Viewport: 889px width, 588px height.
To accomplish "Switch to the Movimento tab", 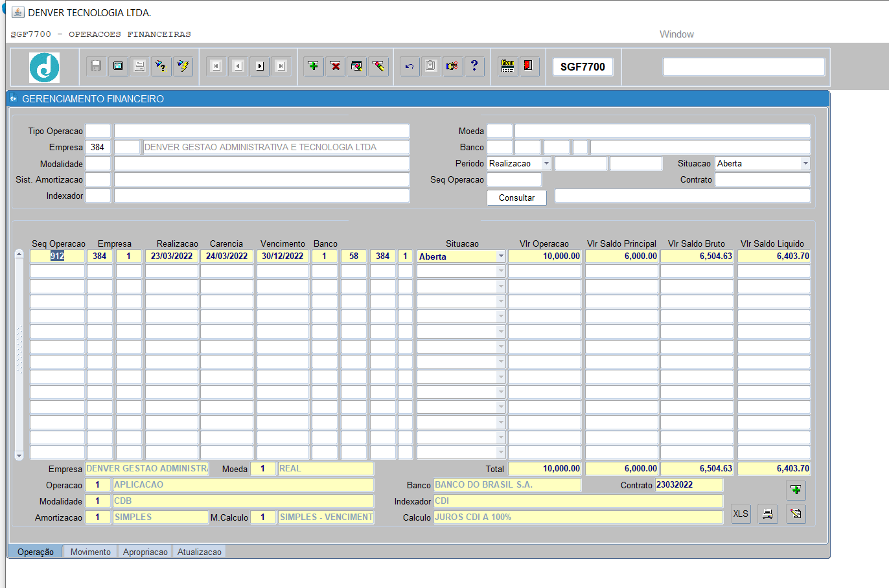I will click(91, 552).
